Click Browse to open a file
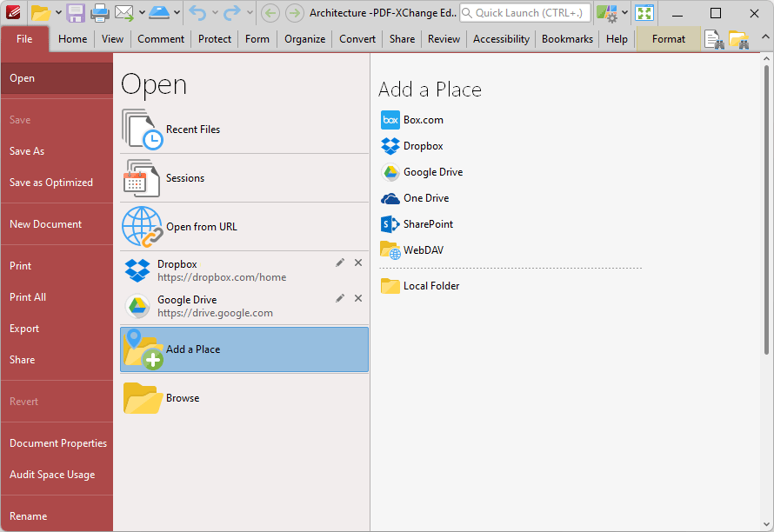The height and width of the screenshot is (532, 774). click(244, 398)
